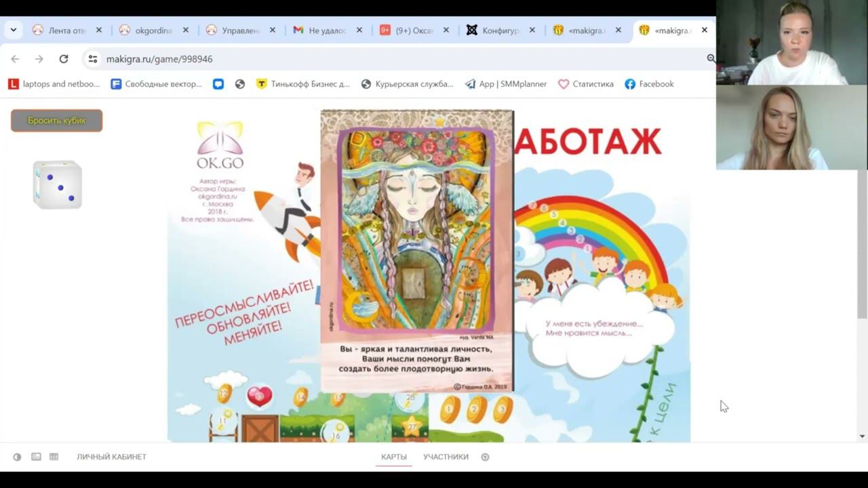Open the Facebook bookmark
This screenshot has height=488, width=868.
(650, 84)
